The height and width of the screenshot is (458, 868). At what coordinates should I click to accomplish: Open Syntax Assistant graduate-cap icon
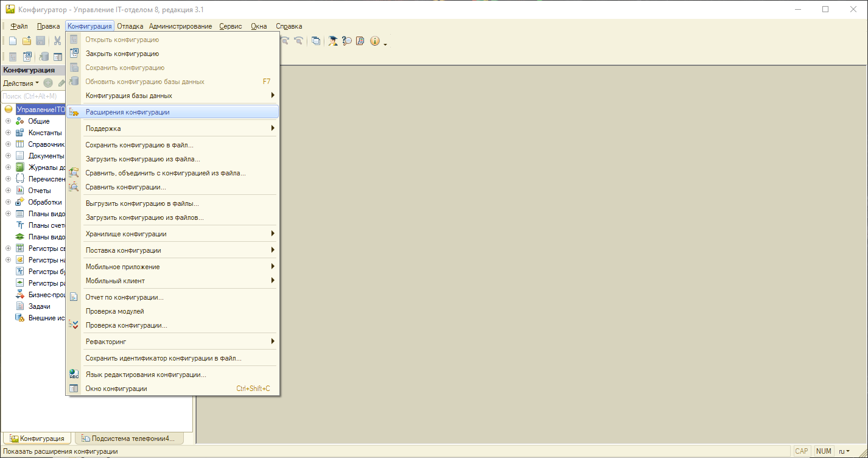333,41
